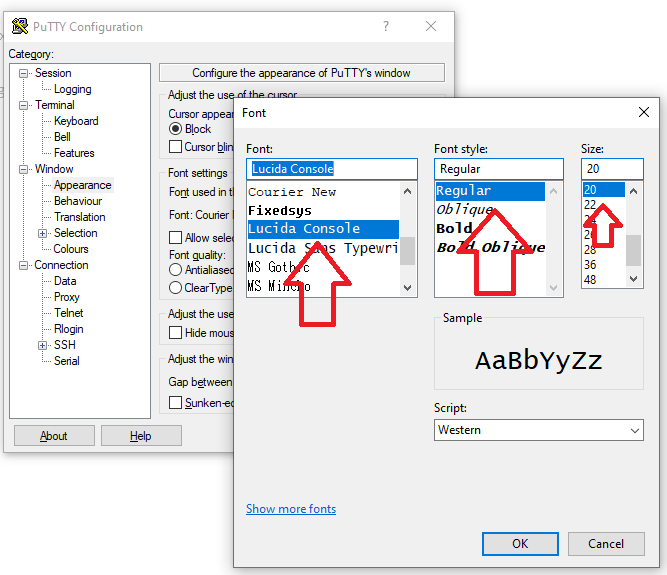Open the Show more fonts link

point(291,509)
